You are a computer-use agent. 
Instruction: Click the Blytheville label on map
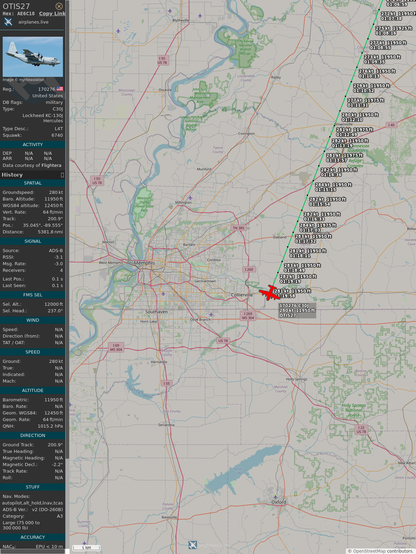coord(181,20)
